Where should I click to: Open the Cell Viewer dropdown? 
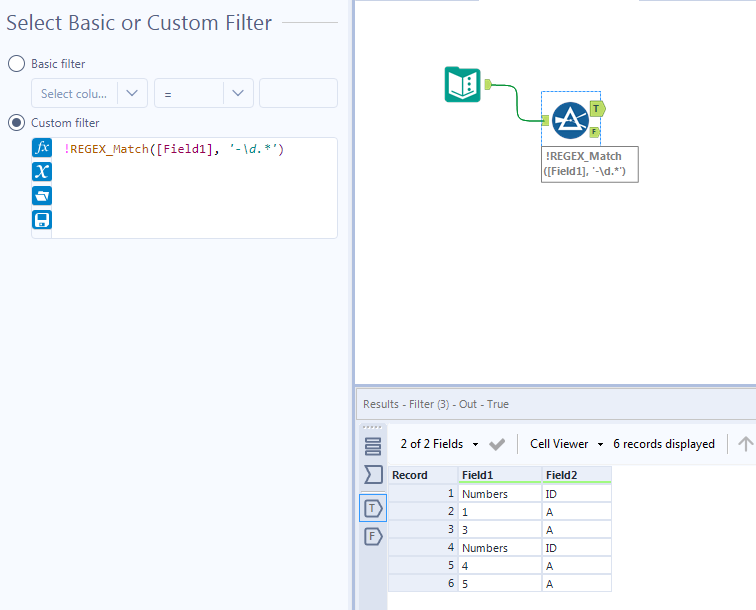(x=567, y=444)
